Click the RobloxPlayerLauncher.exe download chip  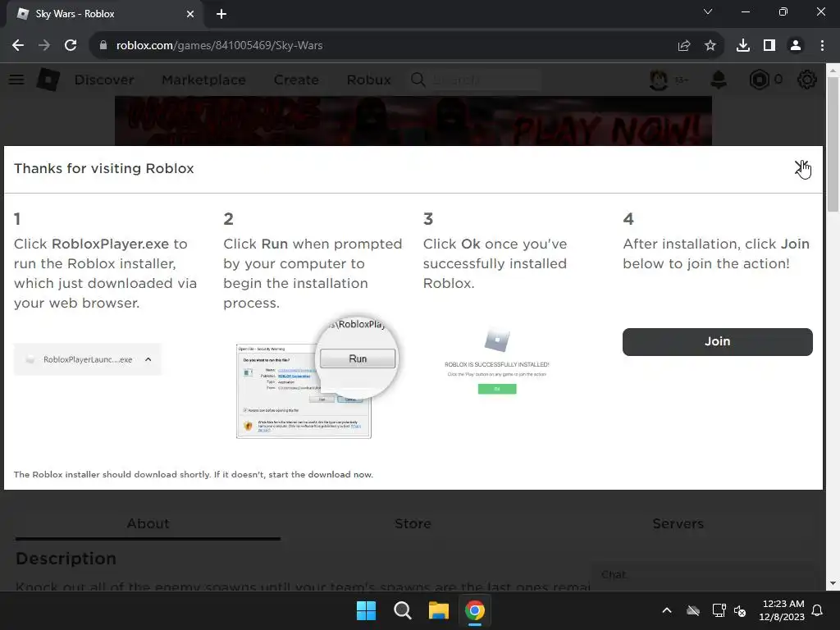[x=88, y=359]
